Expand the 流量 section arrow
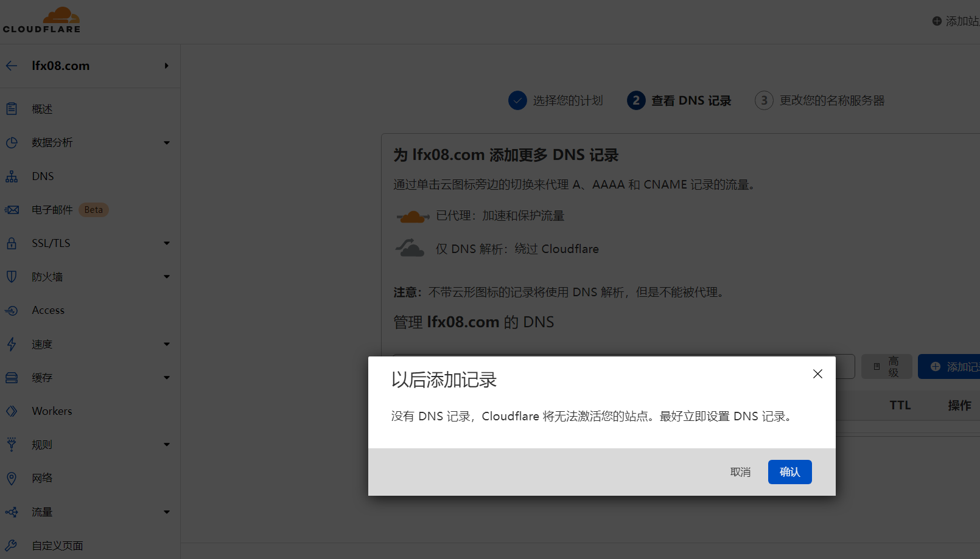The image size is (980, 559). click(167, 512)
